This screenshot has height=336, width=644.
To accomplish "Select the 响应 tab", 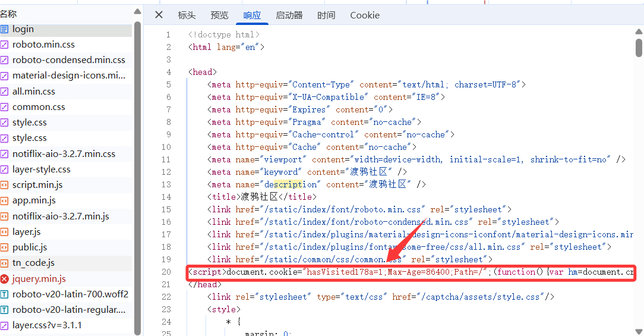I will (x=252, y=15).
